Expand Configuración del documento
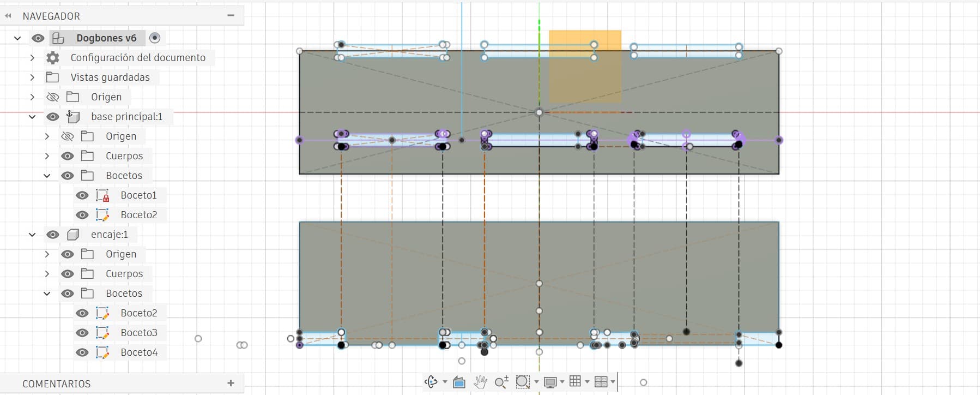Image resolution: width=980 pixels, height=395 pixels. pos(32,58)
